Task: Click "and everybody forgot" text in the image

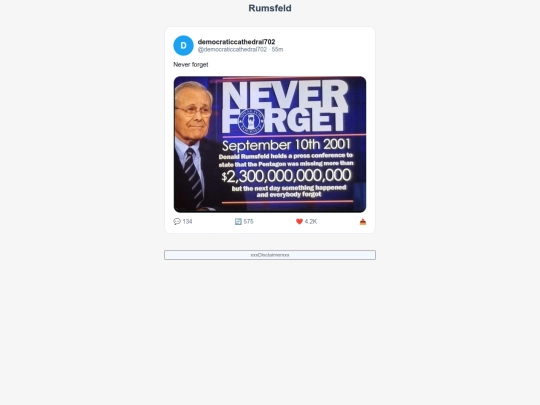Action: tap(289, 195)
